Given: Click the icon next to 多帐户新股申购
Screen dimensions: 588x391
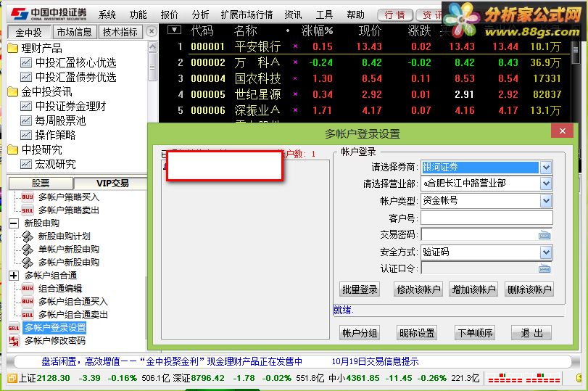Looking at the screenshot, I should coord(28,263).
